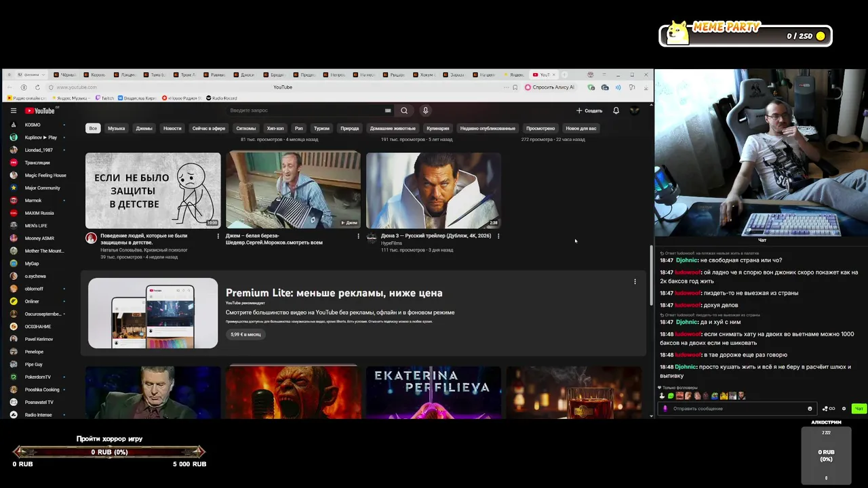Screen dimensions: 868x488
Task: Click Спросить Алису AI button
Action: point(549,87)
